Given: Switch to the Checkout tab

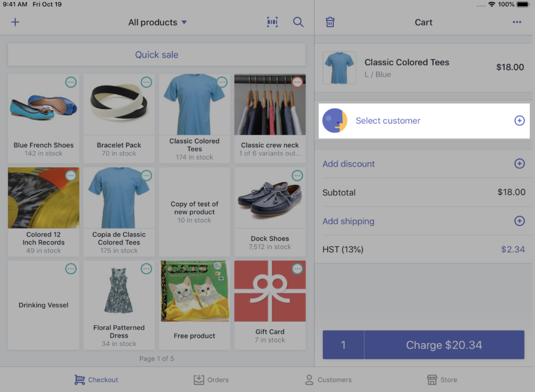Looking at the screenshot, I should coord(96,379).
